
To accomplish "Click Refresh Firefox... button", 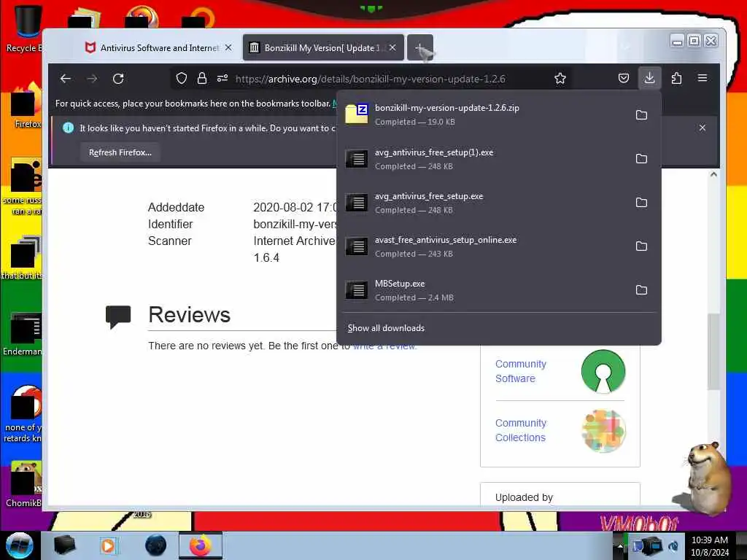I will click(x=120, y=152).
